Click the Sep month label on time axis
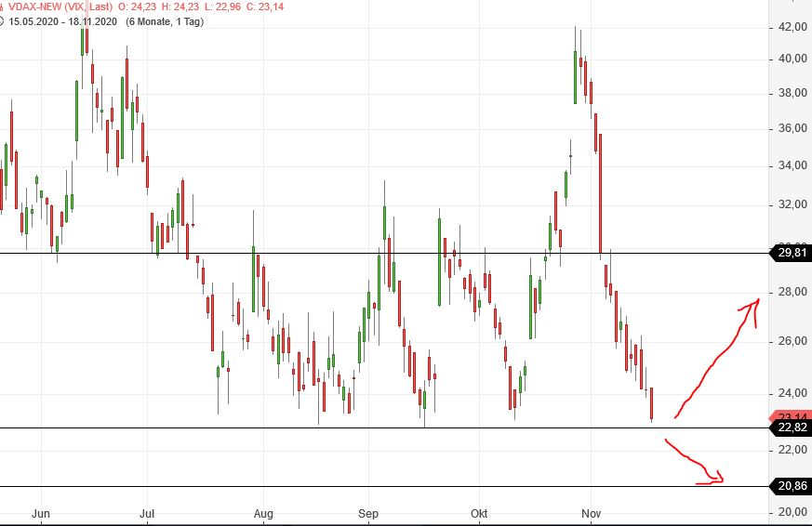 (368, 514)
